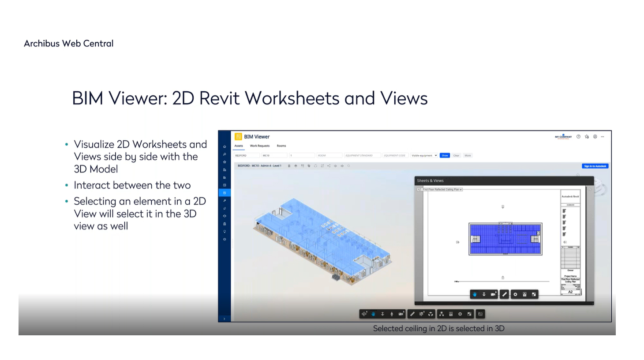644x360 pixels.
Task: Open the Work Requests tab
Action: click(x=260, y=146)
